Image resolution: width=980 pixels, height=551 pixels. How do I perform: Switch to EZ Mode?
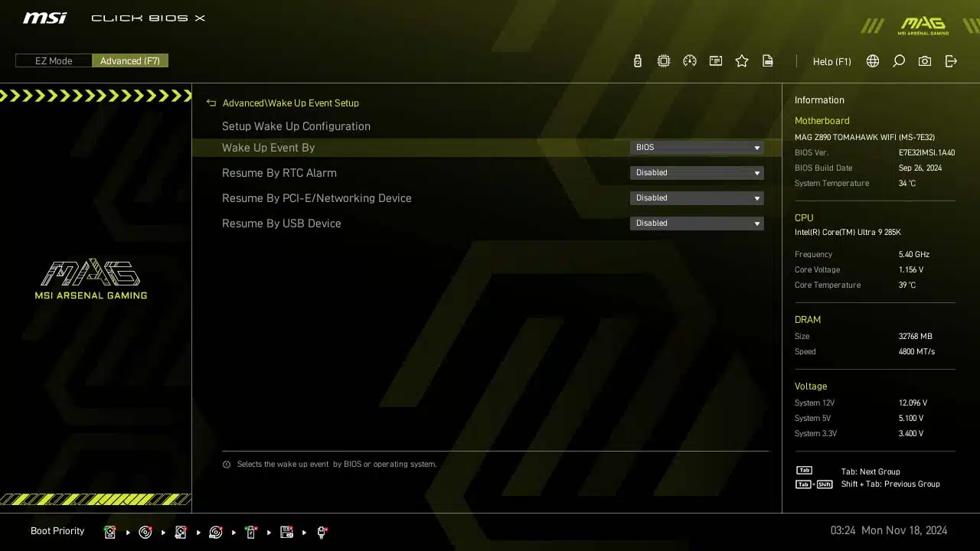[x=54, y=60]
